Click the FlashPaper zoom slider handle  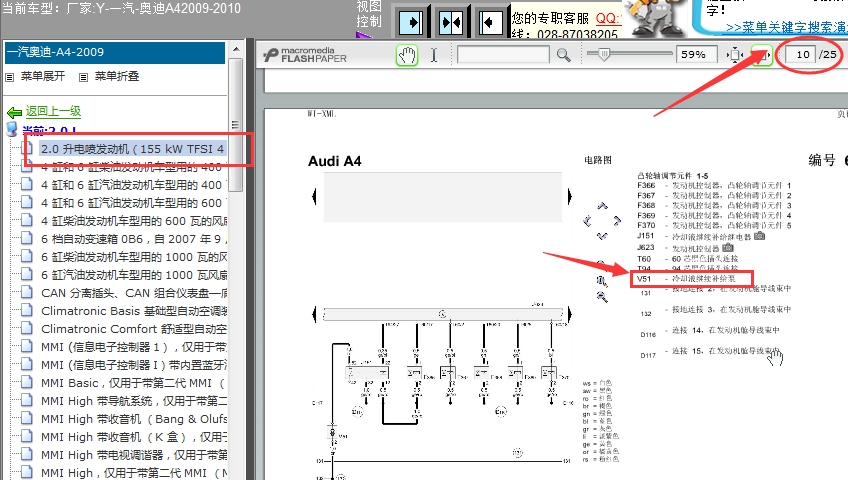point(604,54)
